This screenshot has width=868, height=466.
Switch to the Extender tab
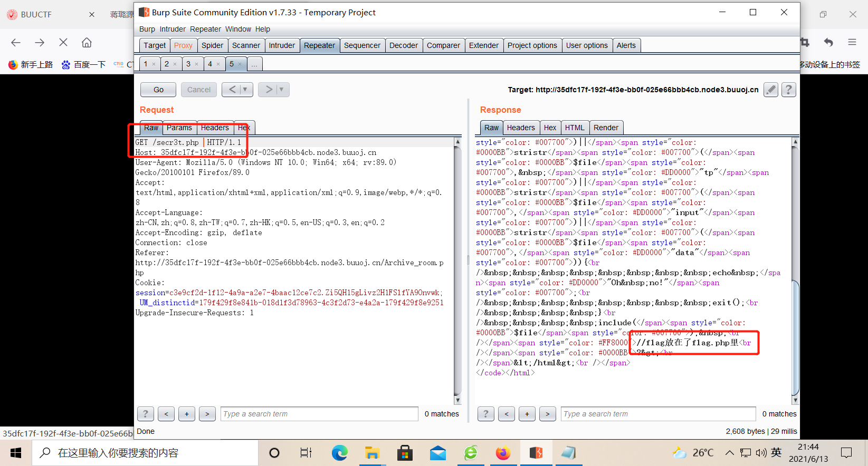click(x=484, y=45)
